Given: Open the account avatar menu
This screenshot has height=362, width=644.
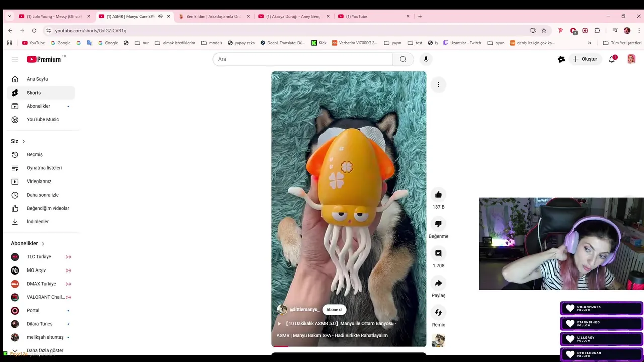Looking at the screenshot, I should pyautogui.click(x=631, y=59).
